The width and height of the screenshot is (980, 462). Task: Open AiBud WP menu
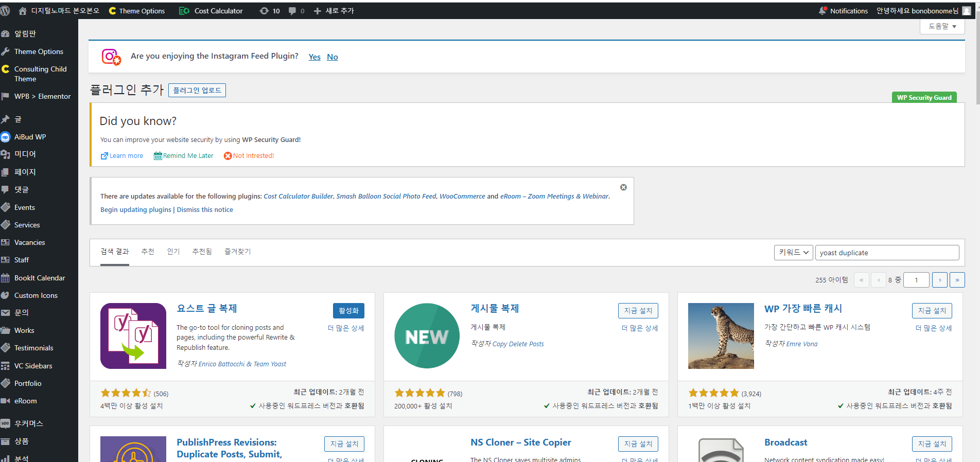point(30,137)
